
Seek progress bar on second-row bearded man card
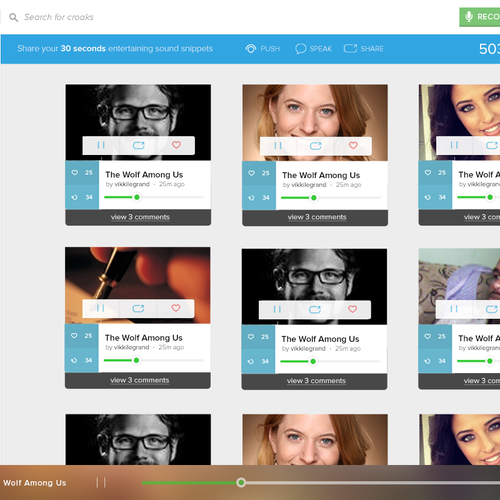click(x=330, y=361)
